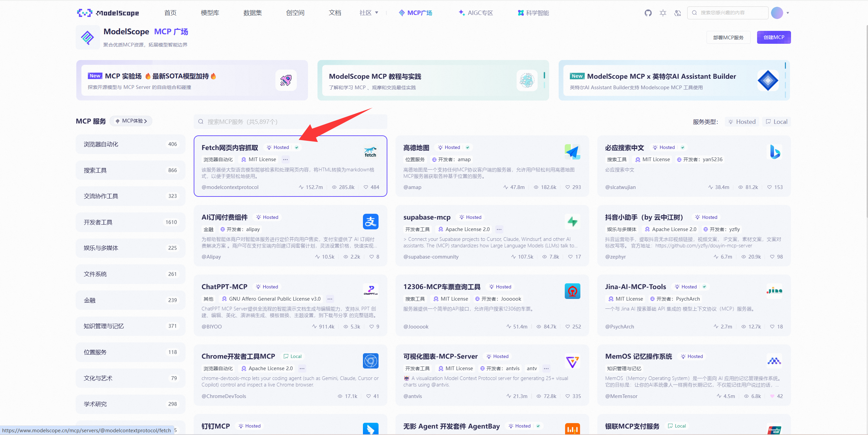The image size is (868, 435).
Task: Select the 位置服务 category in the sidebar
Action: coord(131,352)
